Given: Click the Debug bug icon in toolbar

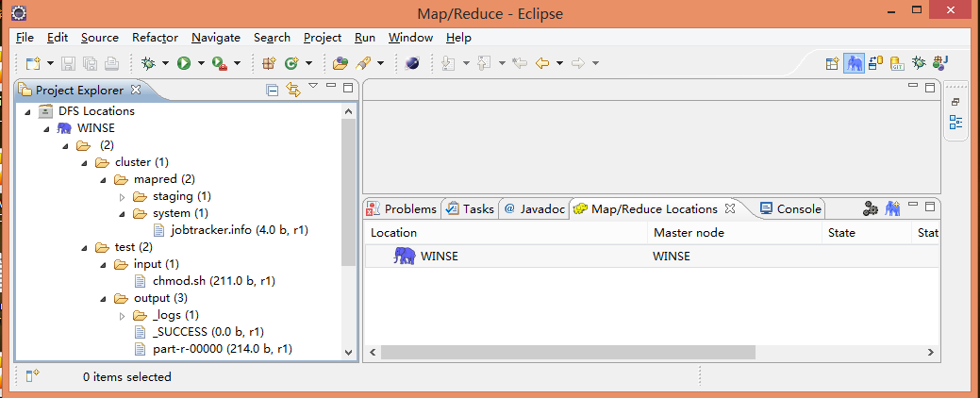Looking at the screenshot, I should (148, 63).
